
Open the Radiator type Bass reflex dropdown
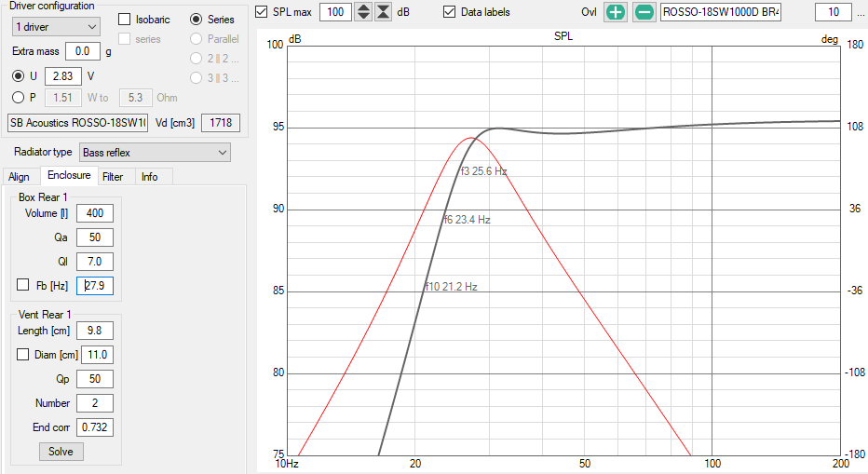[x=155, y=153]
